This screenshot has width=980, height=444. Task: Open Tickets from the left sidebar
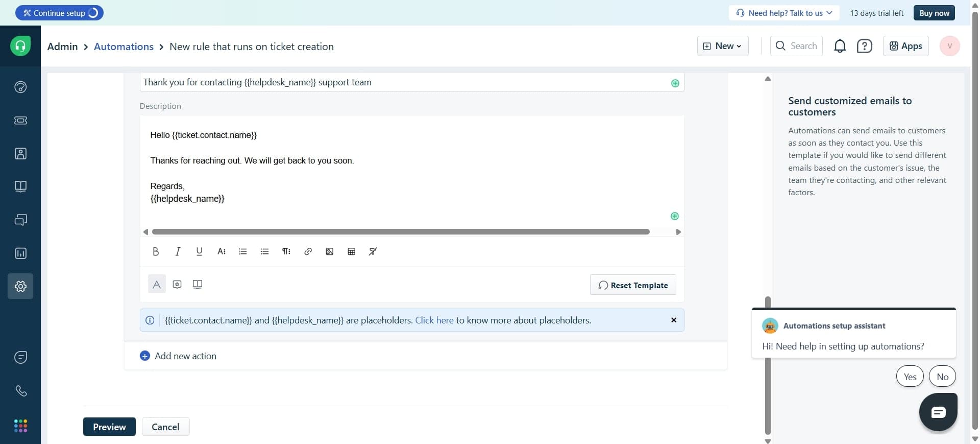click(x=20, y=121)
